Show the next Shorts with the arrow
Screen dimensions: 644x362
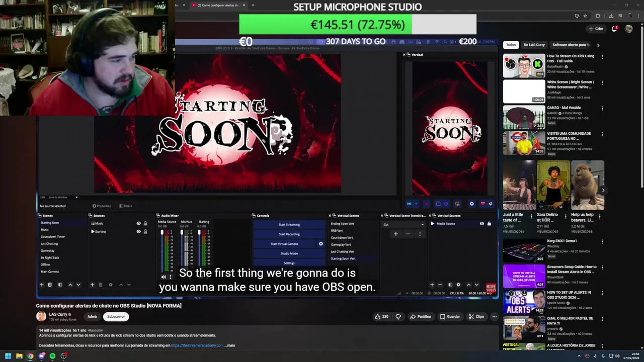click(x=603, y=190)
